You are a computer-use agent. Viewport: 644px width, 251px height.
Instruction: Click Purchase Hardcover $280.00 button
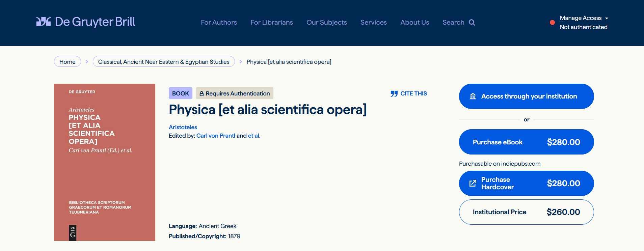(527, 183)
